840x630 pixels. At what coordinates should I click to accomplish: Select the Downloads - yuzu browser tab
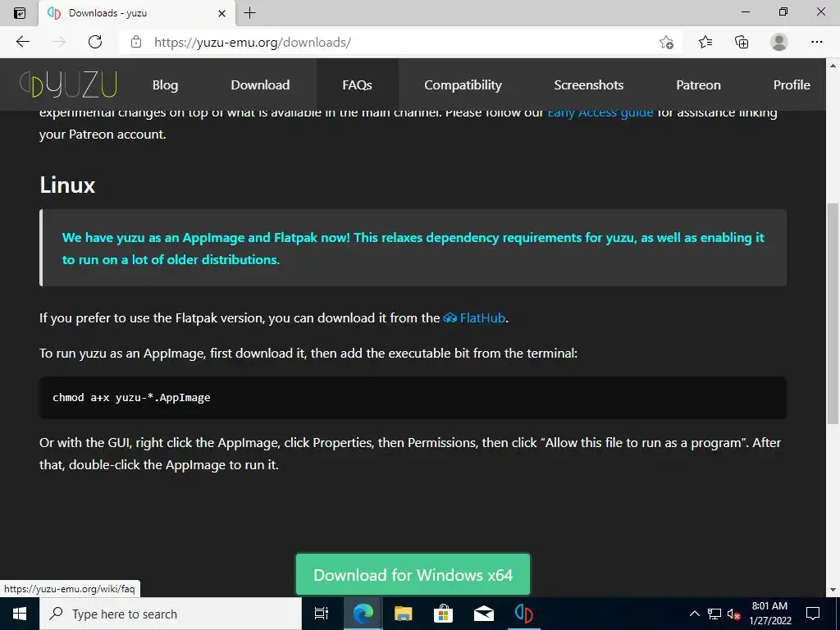coord(137,13)
